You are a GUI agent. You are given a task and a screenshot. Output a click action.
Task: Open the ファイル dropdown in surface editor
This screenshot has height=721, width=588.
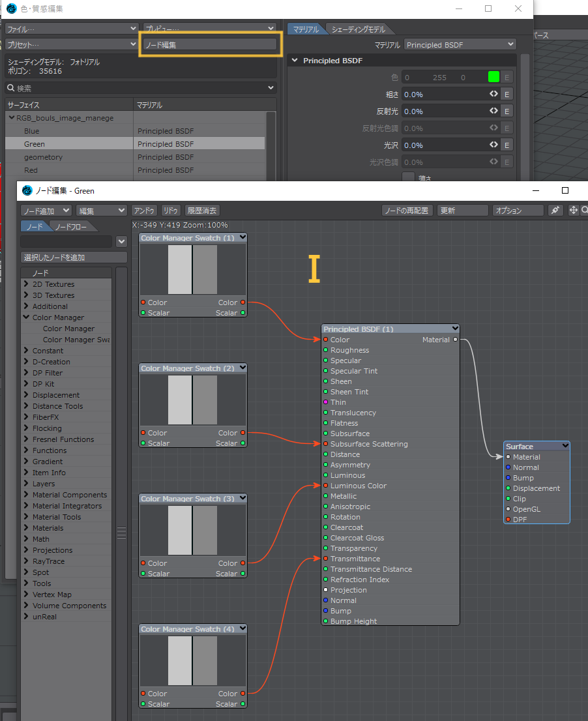click(72, 29)
